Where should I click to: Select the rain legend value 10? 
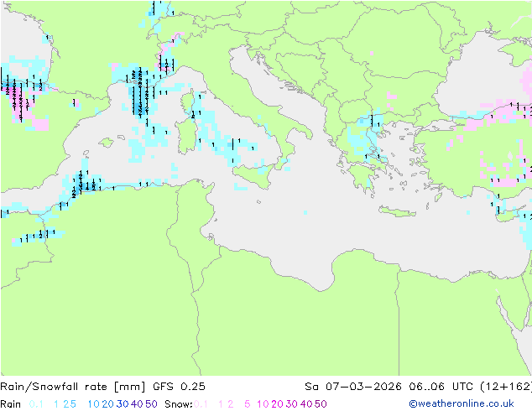coord(93,404)
